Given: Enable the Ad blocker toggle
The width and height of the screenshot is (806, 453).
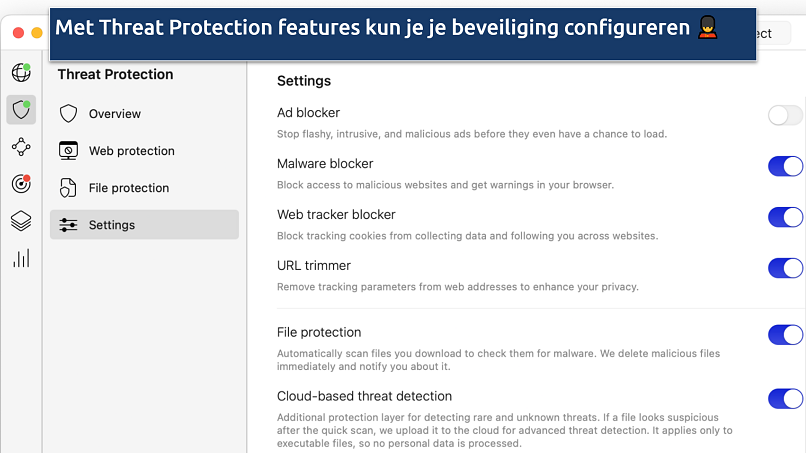Looking at the screenshot, I should pos(785,115).
